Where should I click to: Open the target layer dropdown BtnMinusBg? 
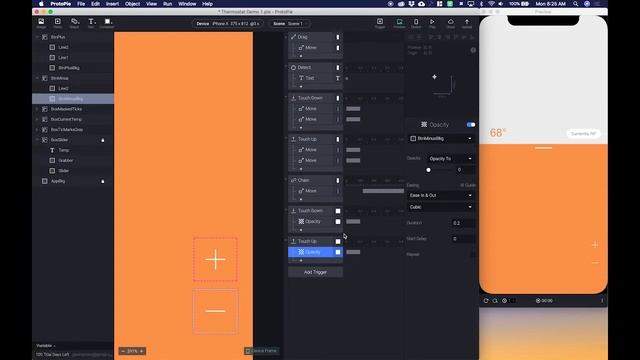click(x=441, y=138)
